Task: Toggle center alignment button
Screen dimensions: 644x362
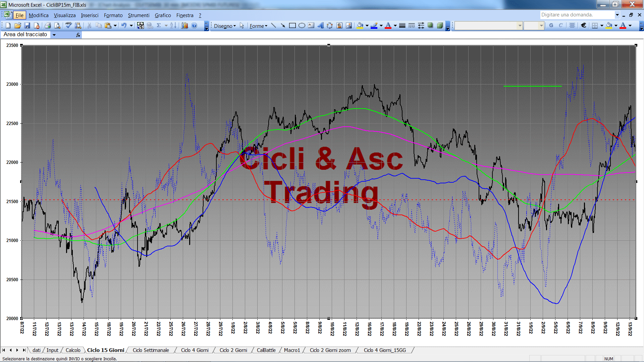Action: click(x=572, y=25)
